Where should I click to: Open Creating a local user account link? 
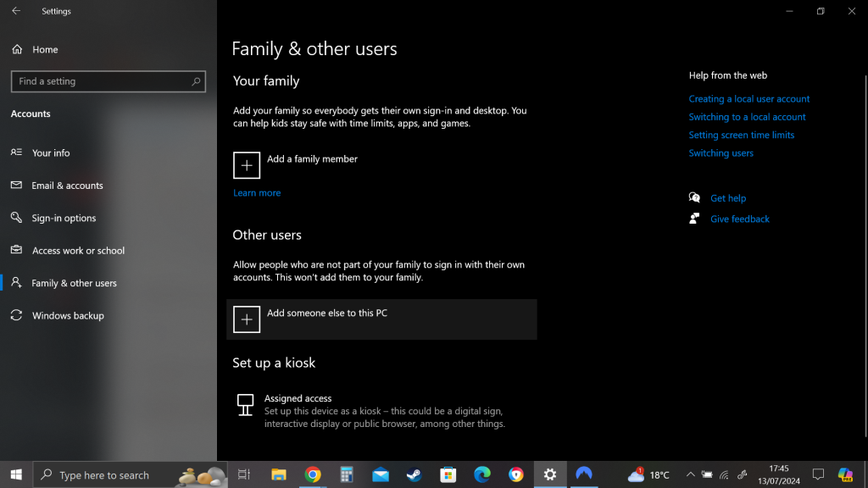point(748,99)
